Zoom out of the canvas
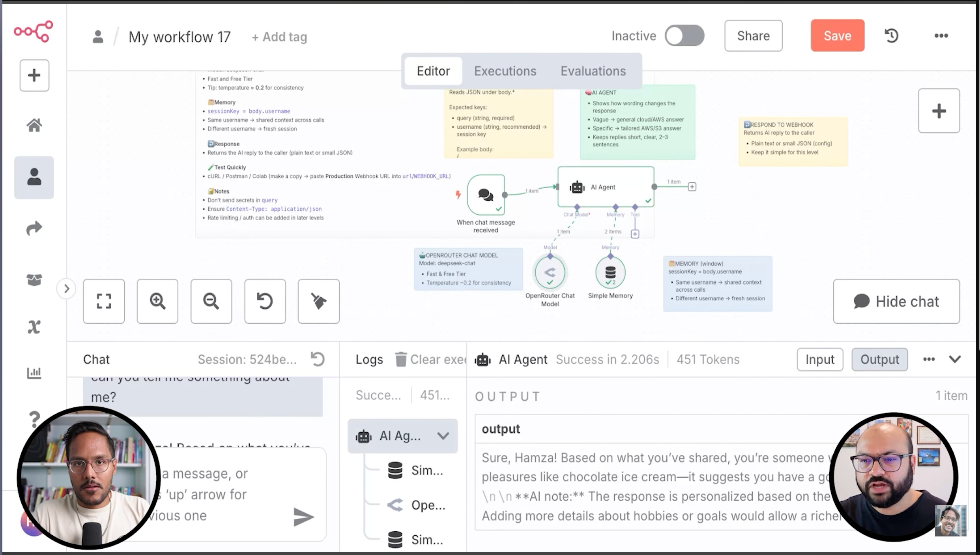Image resolution: width=980 pixels, height=555 pixels. (211, 301)
